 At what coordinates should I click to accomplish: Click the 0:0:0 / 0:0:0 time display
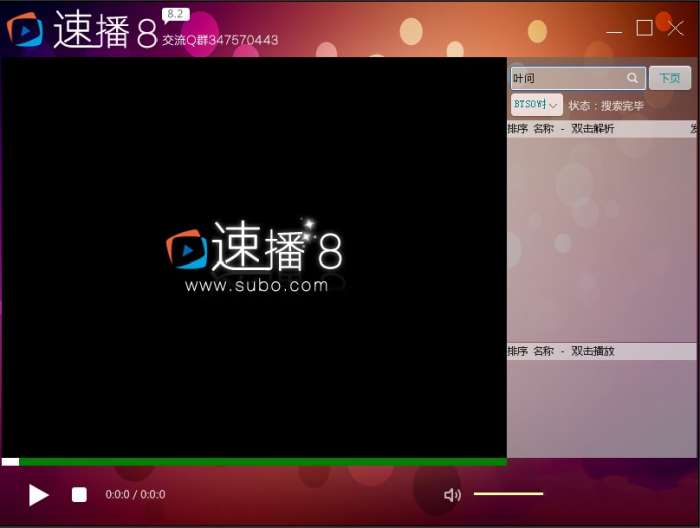(135, 495)
